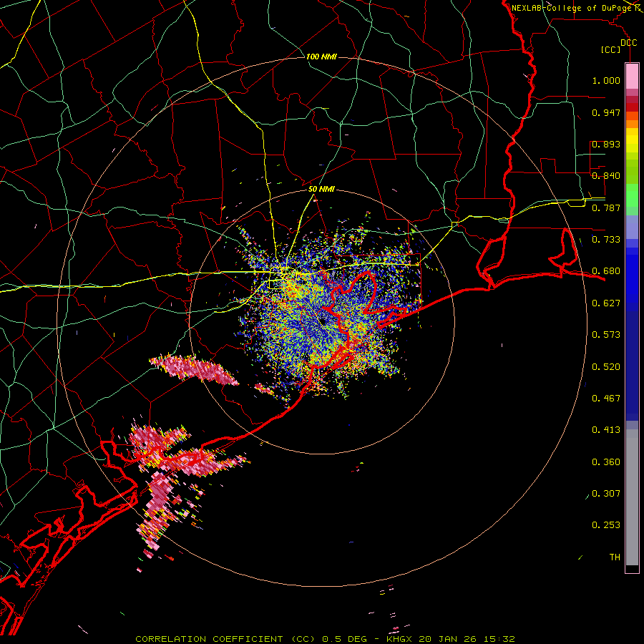Click the 0.787 scale value
Image resolution: width=644 pixels, height=644 pixels.
(x=606, y=208)
